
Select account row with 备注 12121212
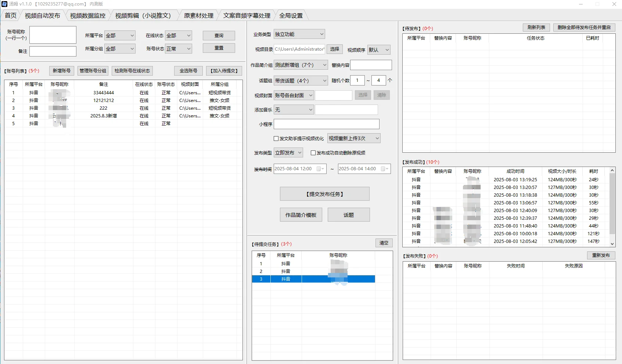pos(123,101)
